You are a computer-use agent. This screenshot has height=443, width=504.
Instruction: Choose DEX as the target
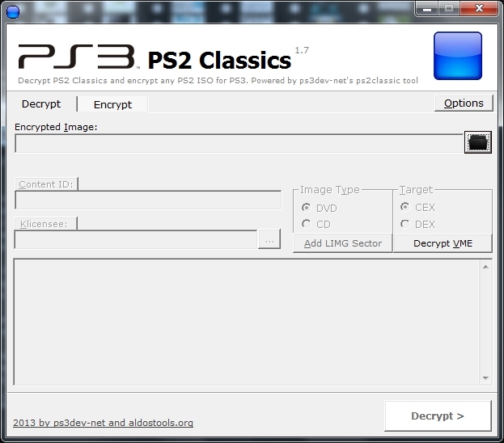[404, 224]
